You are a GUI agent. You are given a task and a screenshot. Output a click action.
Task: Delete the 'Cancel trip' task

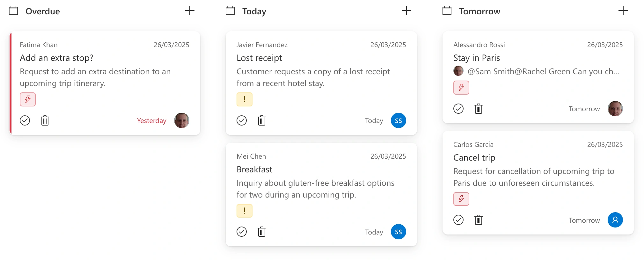(479, 220)
